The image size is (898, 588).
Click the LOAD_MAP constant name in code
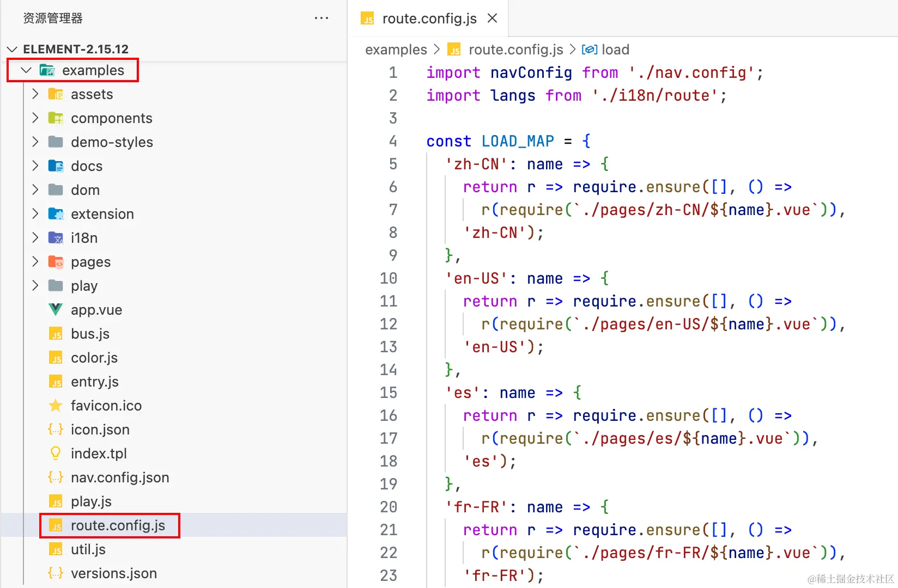[518, 141]
